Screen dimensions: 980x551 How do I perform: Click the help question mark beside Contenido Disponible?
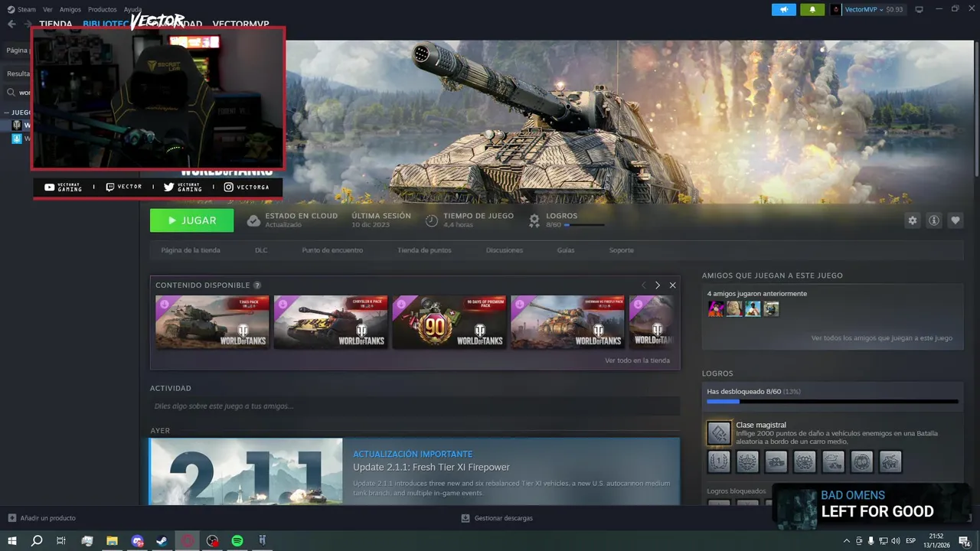[257, 285]
